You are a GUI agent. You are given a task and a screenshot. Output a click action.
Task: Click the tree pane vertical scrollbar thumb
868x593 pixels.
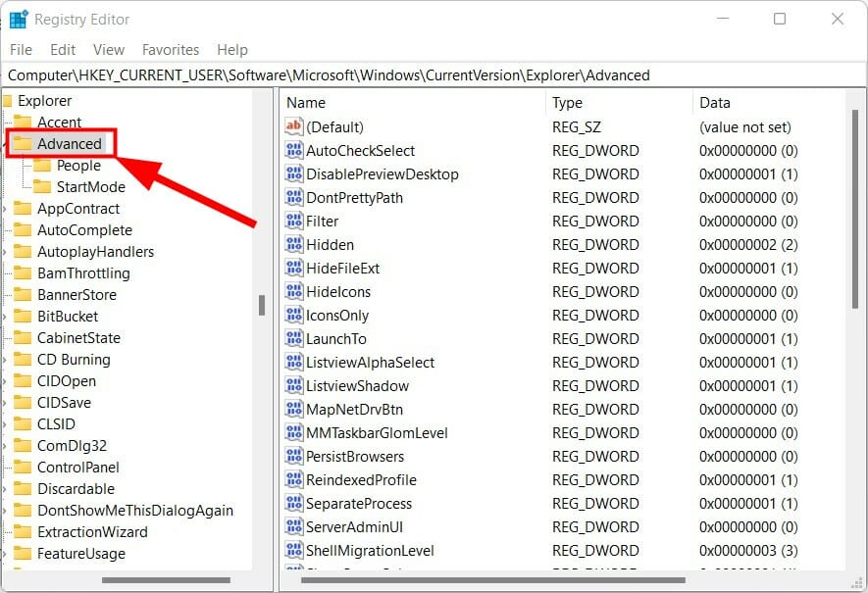click(x=262, y=305)
